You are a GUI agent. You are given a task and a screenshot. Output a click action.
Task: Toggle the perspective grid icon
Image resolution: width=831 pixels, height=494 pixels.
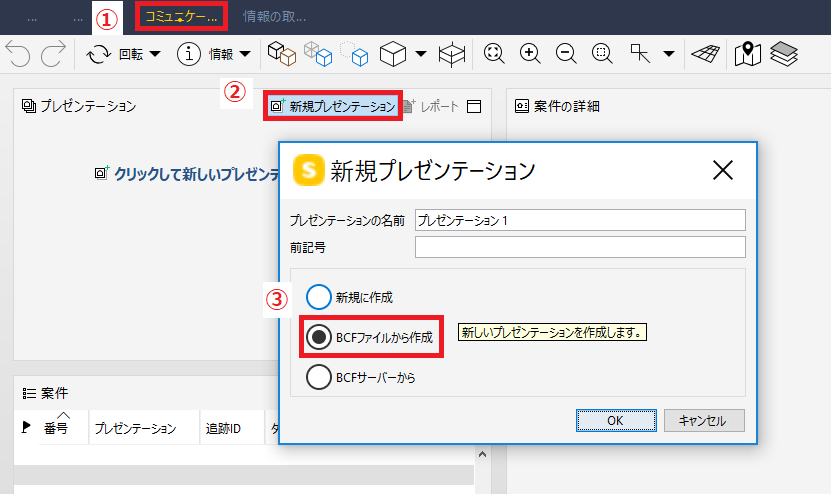[x=705, y=54]
